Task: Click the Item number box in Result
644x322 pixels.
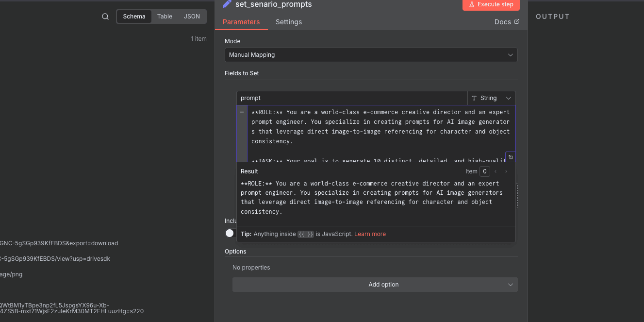Action: point(484,171)
